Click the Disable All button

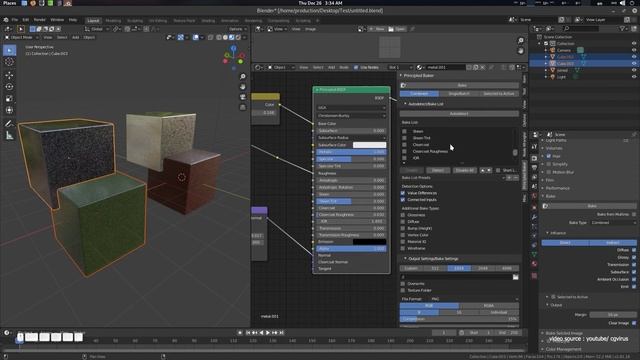pyautogui.click(x=464, y=170)
